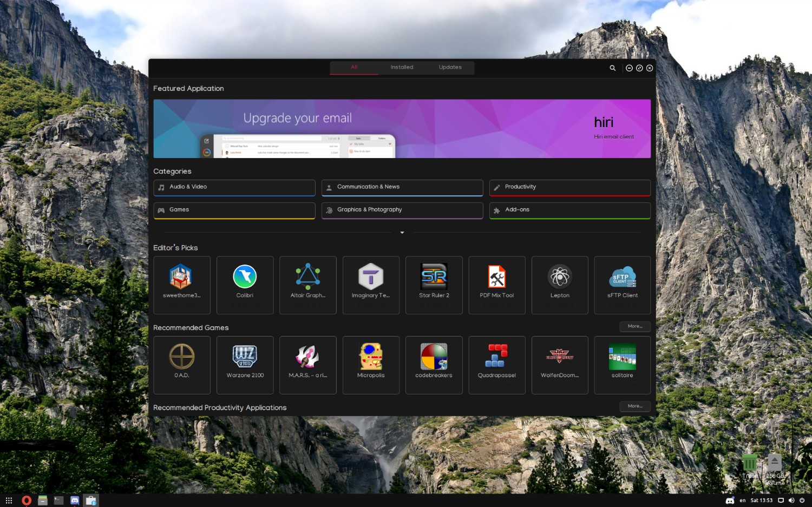Click the search magnifier icon

tap(613, 68)
